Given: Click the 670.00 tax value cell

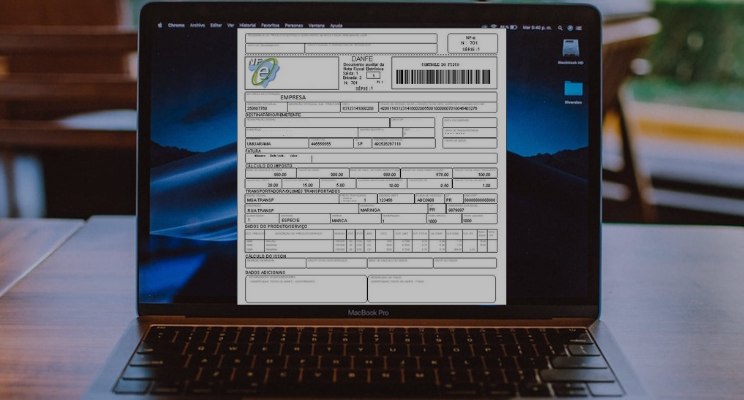Looking at the screenshot, I should coord(426,173).
